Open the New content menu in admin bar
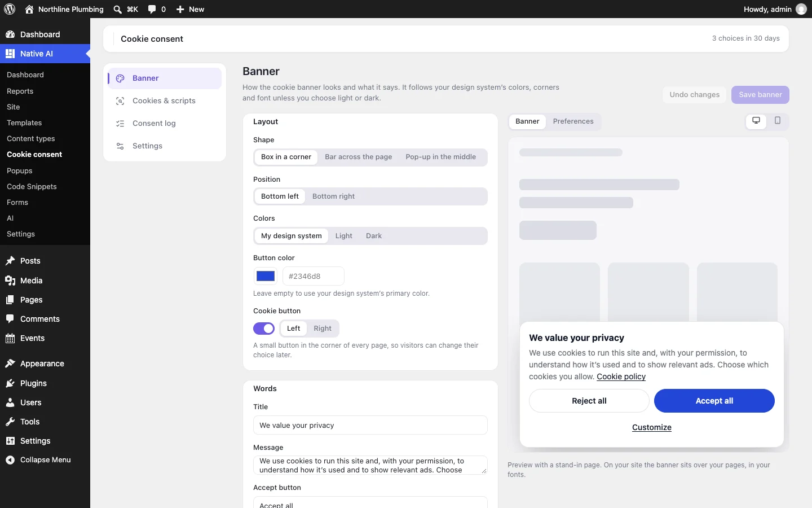The height and width of the screenshot is (508, 812). [x=190, y=9]
